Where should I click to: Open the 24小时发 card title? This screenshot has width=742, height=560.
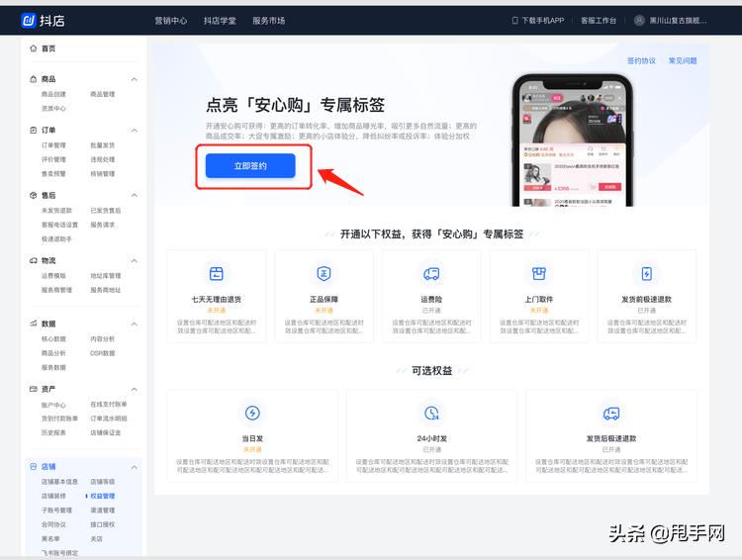431,438
